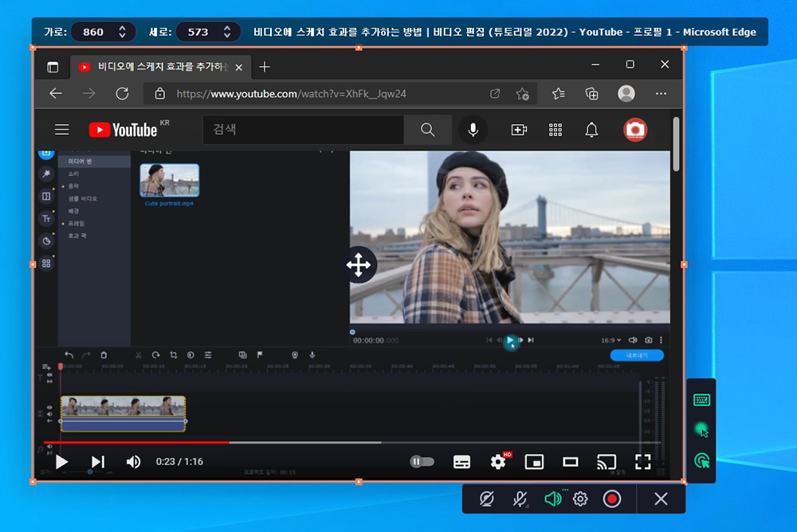Select the YouTube video browser tab
This screenshot has width=797, height=532.
pos(161,67)
